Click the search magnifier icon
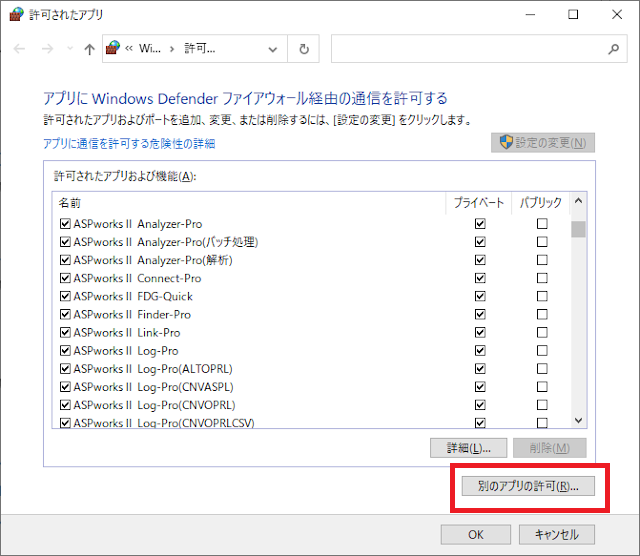Image resolution: width=640 pixels, height=556 pixels. 613,49
